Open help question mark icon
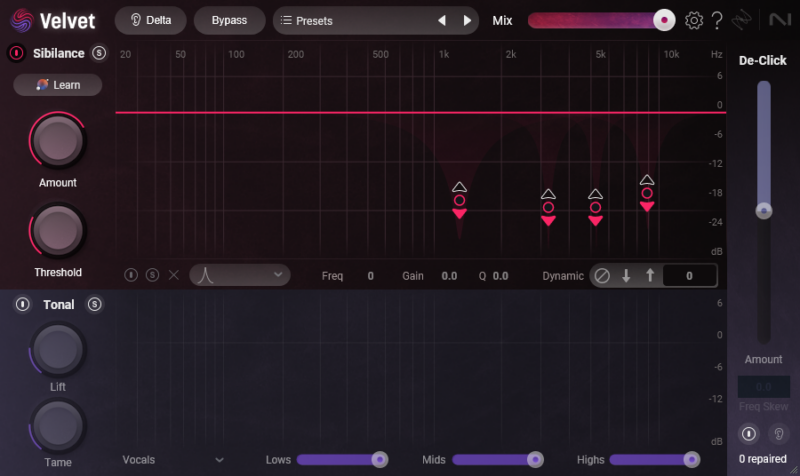The image size is (800, 476). (717, 20)
